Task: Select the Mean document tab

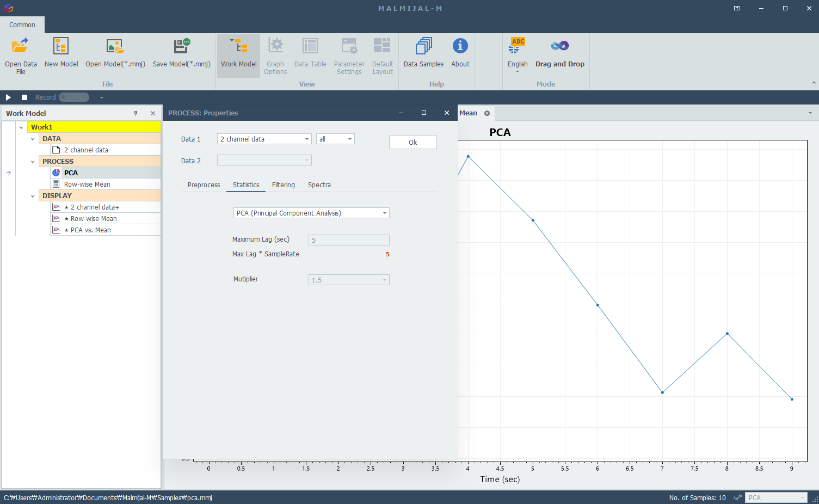Action: click(x=468, y=113)
